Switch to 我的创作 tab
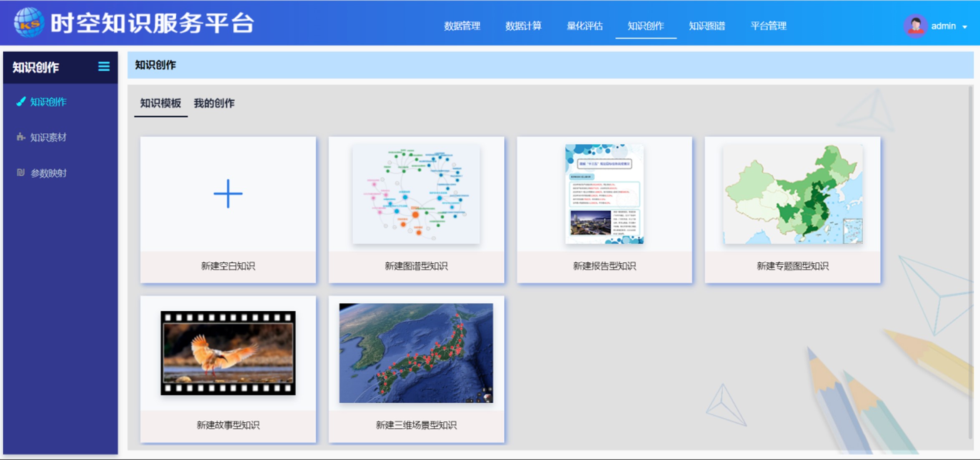Image resolution: width=980 pixels, height=460 pixels. tap(214, 103)
